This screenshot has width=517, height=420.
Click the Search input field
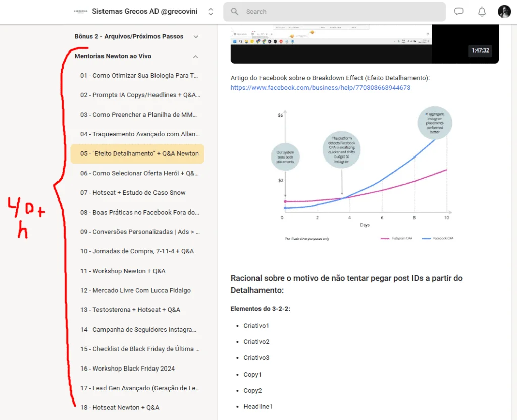point(334,12)
